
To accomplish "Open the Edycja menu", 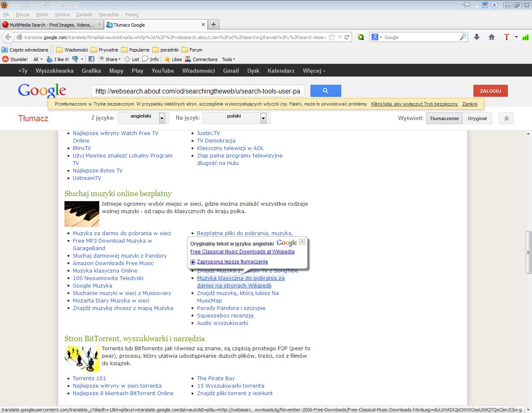I will [x=22, y=15].
